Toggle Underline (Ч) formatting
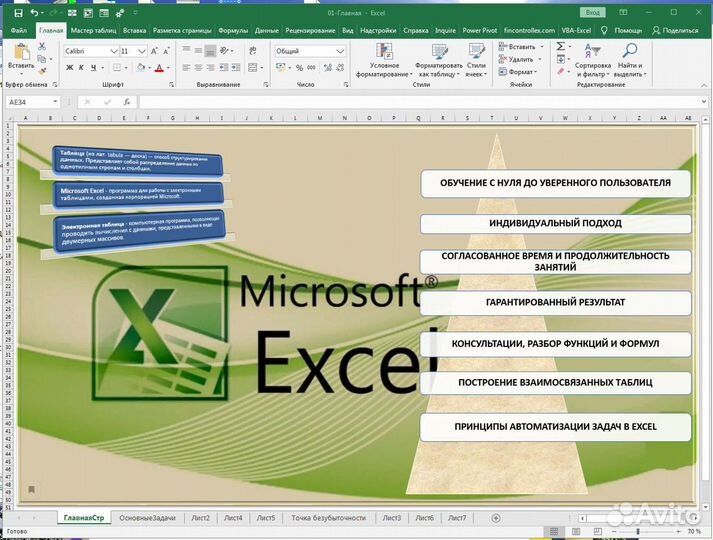Viewport: 713px width, 540px height. tap(93, 68)
